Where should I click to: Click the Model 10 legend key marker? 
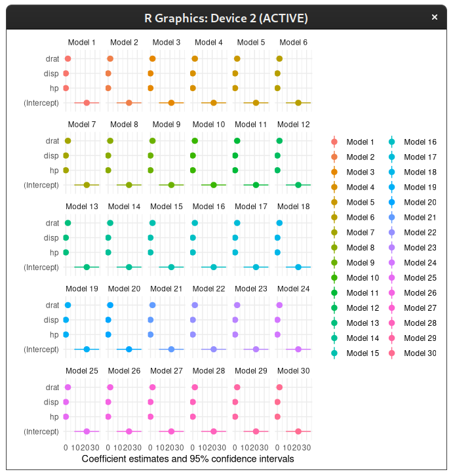(334, 278)
